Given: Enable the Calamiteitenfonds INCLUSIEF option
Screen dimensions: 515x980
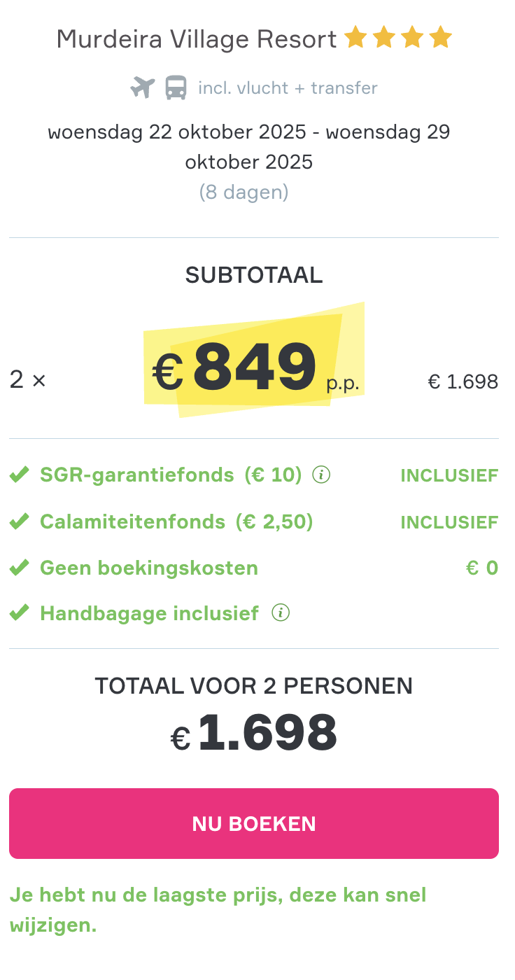Looking at the screenshot, I should pyautogui.click(x=449, y=521).
